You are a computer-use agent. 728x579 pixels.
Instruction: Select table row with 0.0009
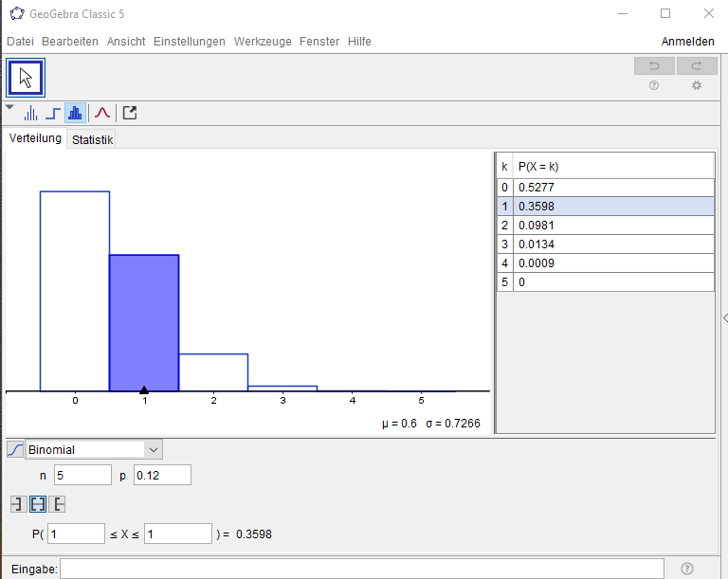(x=606, y=263)
